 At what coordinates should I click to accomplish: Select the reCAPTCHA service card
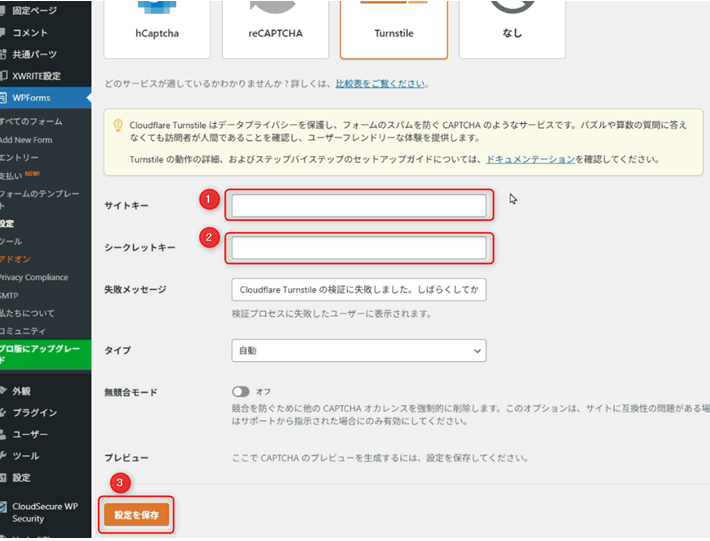(x=275, y=29)
